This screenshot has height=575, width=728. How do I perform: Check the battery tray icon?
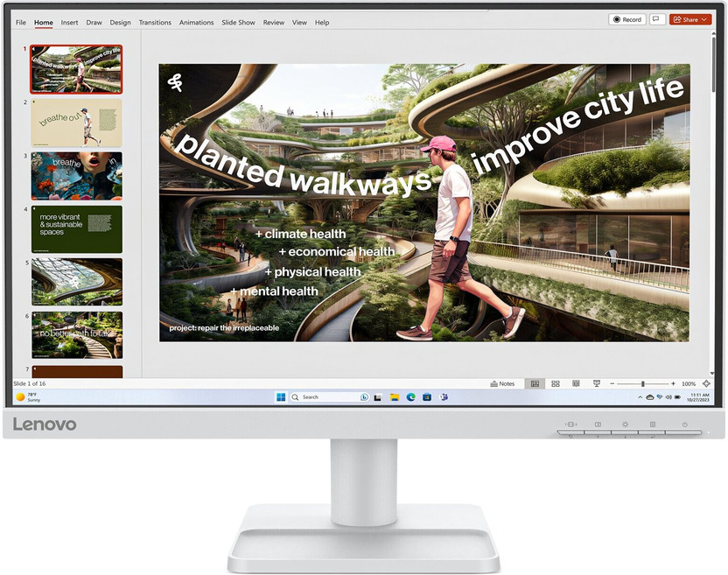[677, 397]
